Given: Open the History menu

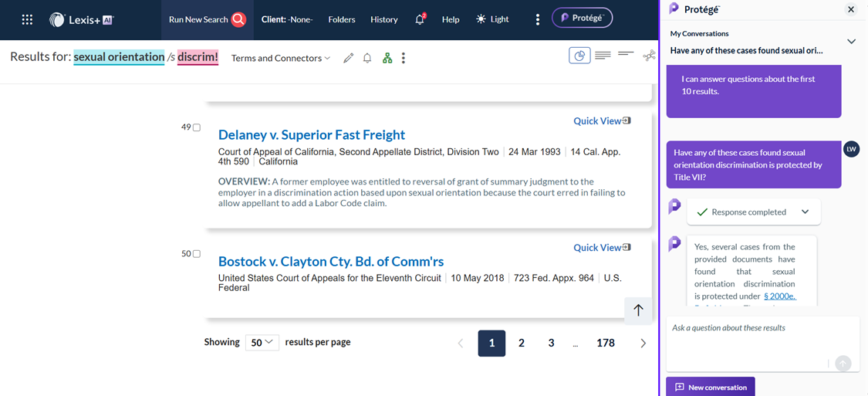Looking at the screenshot, I should [x=384, y=19].
